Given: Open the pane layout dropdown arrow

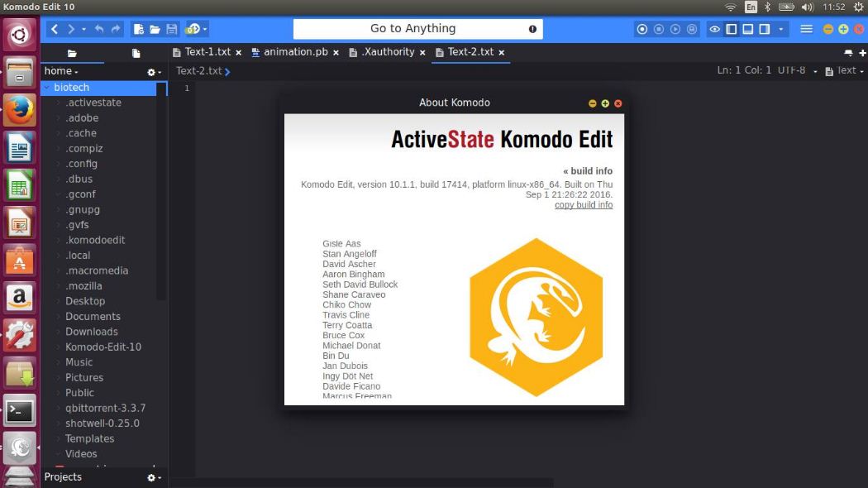Looking at the screenshot, I should 781,29.
